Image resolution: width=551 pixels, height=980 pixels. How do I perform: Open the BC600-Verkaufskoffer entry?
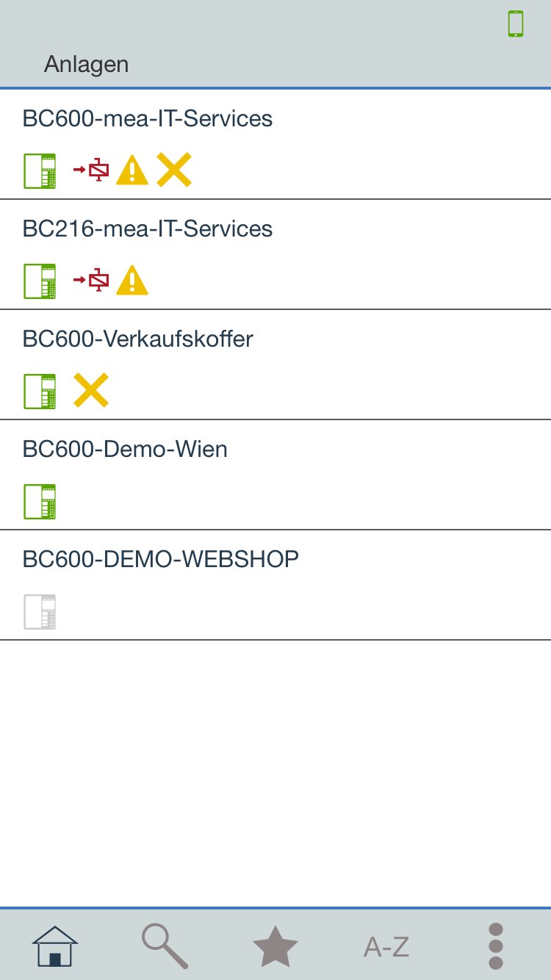[138, 339]
